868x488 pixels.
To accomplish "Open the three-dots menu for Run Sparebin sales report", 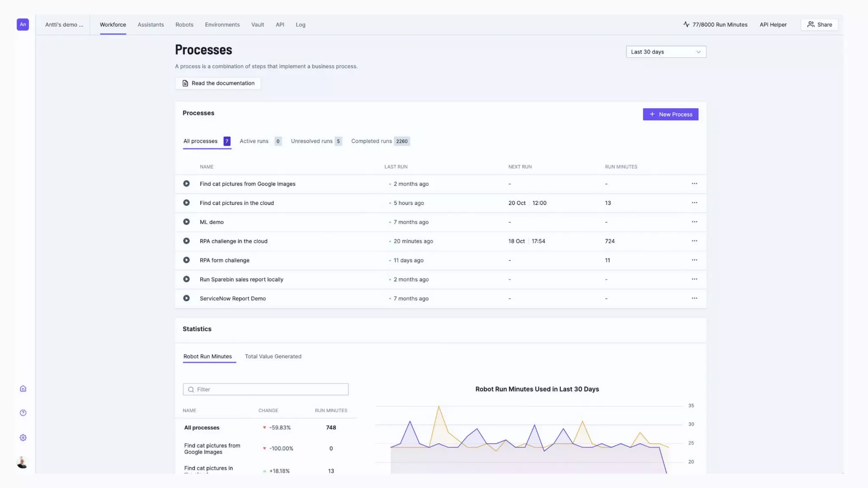I will click(x=694, y=279).
